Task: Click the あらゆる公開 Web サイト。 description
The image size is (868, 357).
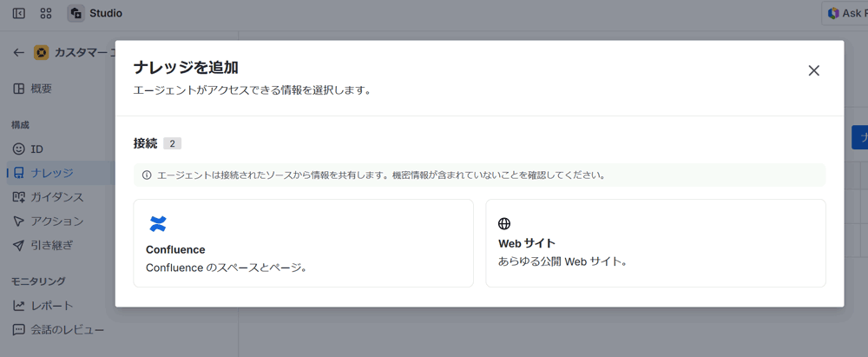Action: [562, 261]
